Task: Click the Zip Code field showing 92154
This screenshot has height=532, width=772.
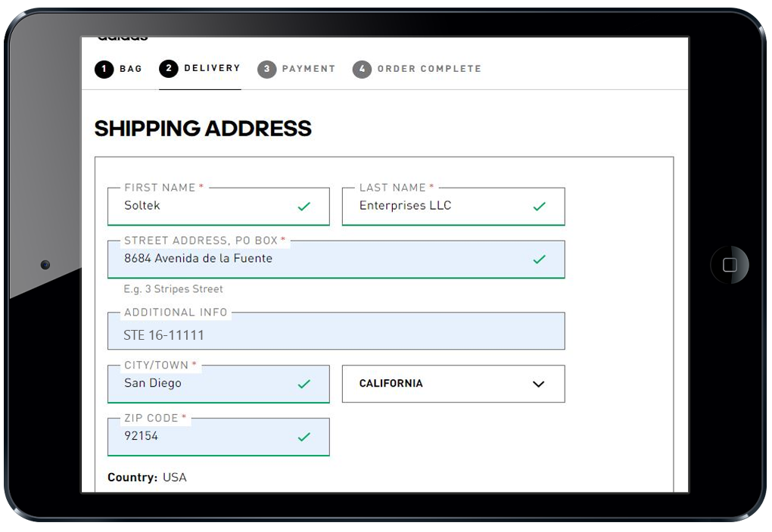Action: [204, 437]
